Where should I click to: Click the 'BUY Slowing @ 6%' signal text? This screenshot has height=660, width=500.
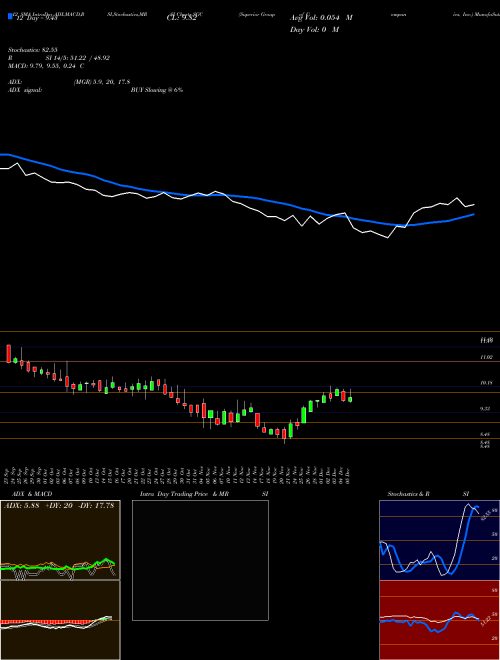point(157,90)
